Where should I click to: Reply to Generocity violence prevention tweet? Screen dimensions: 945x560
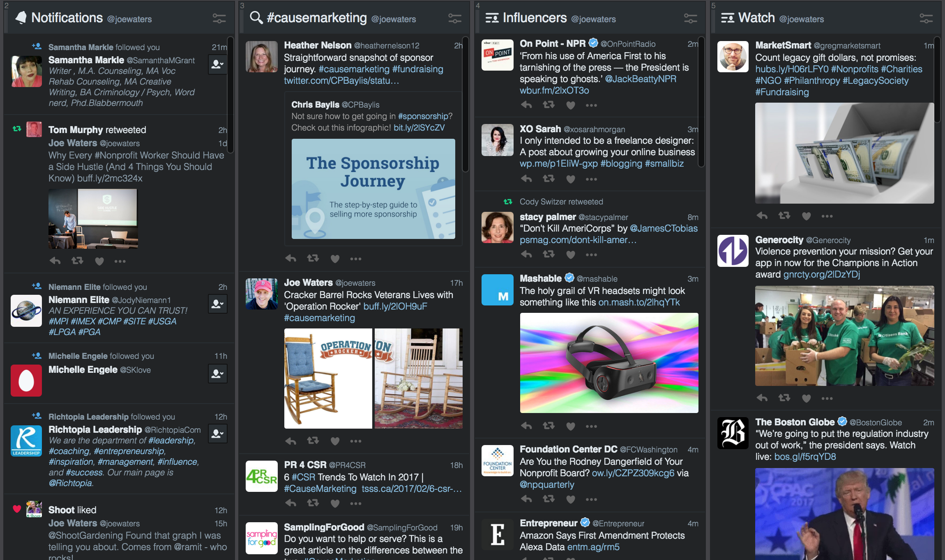(x=762, y=398)
